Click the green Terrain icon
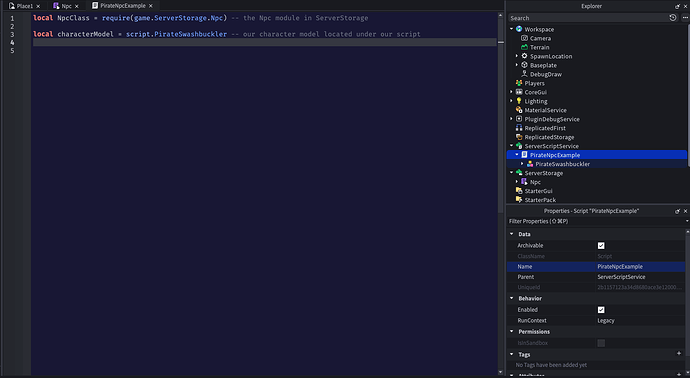 (x=524, y=47)
